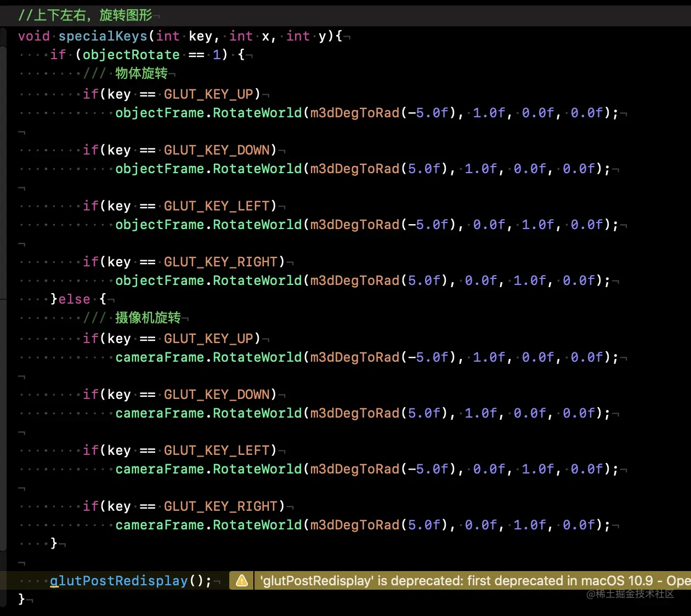Screen dimensions: 691x616
Task: Click GLUT_KEY_LEFT in the 物体旋转 section
Action: click(x=217, y=206)
